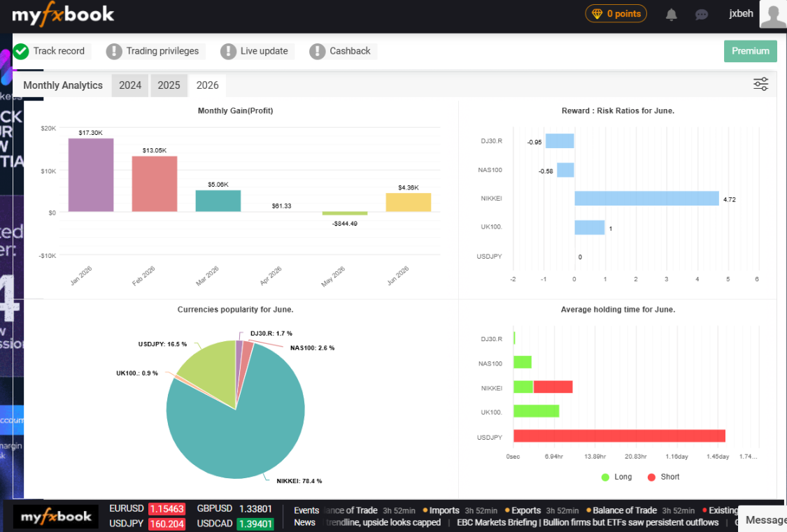Click the jxbeh user avatar
Image resolution: width=787 pixels, height=532 pixels.
click(773, 14)
